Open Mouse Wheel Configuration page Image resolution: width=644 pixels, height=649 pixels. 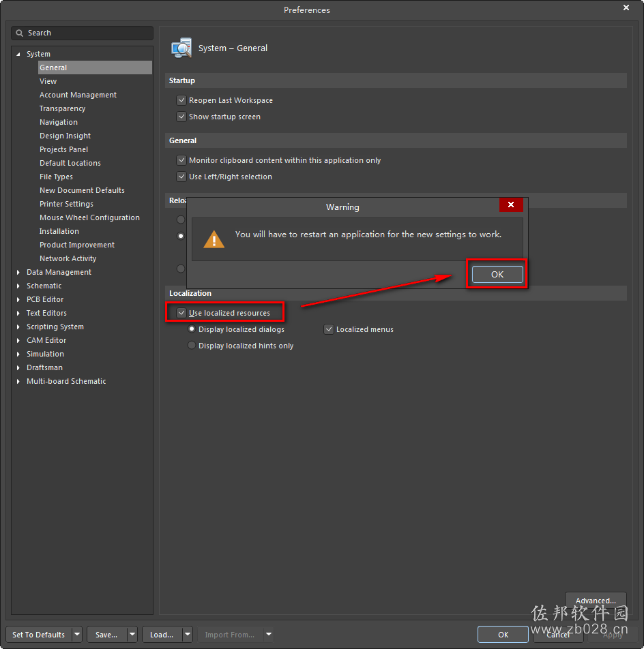[x=89, y=217]
